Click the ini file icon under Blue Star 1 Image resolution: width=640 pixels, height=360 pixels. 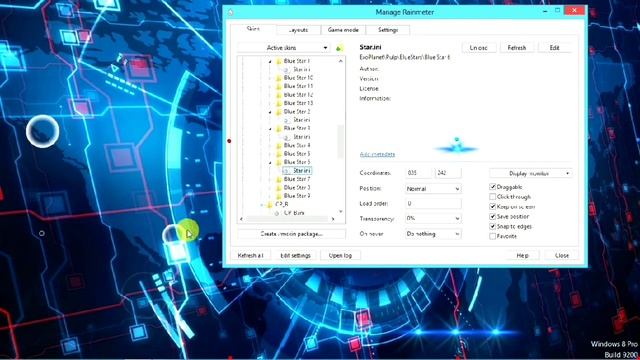tap(287, 70)
